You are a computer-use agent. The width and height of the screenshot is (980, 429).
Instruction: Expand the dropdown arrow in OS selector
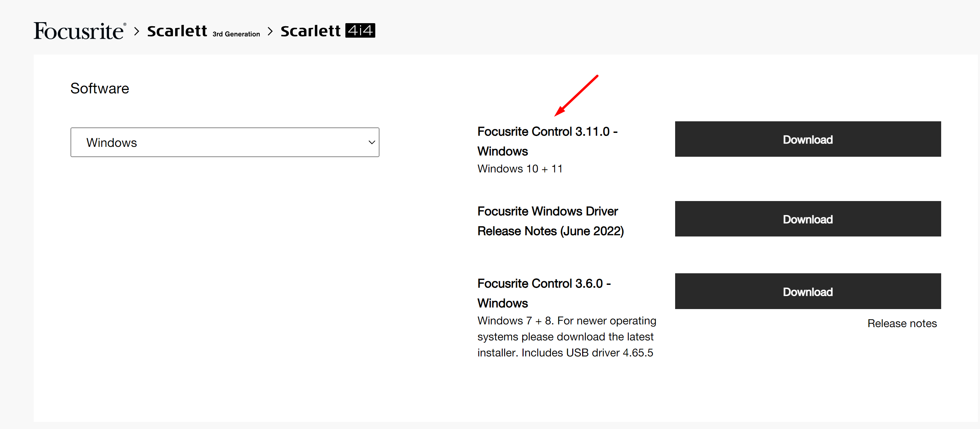pyautogui.click(x=372, y=142)
